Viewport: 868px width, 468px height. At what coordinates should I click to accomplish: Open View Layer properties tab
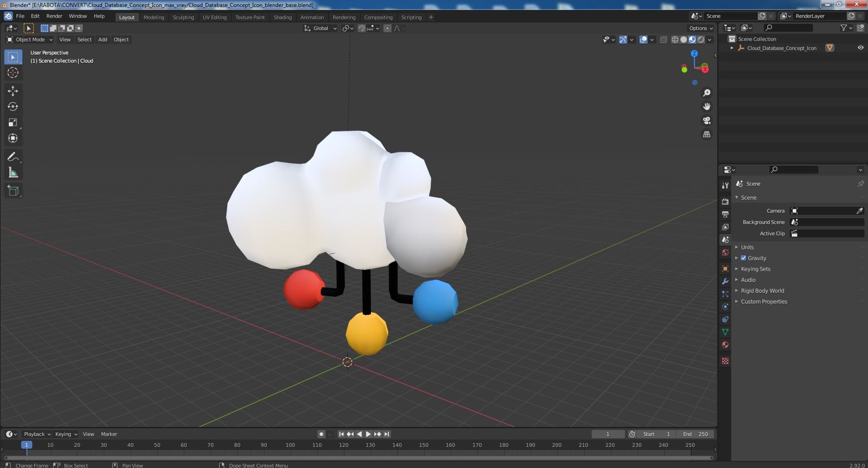[725, 227]
